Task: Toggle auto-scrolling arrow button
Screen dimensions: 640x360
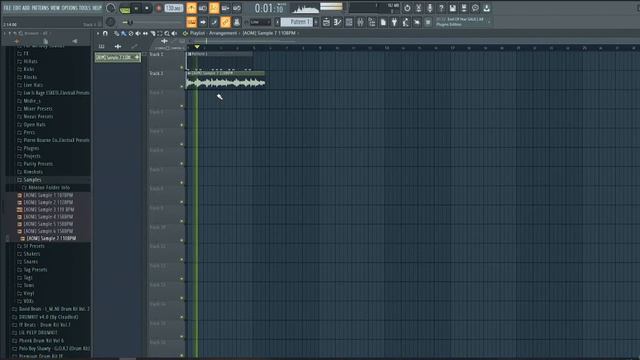Action: [202, 22]
